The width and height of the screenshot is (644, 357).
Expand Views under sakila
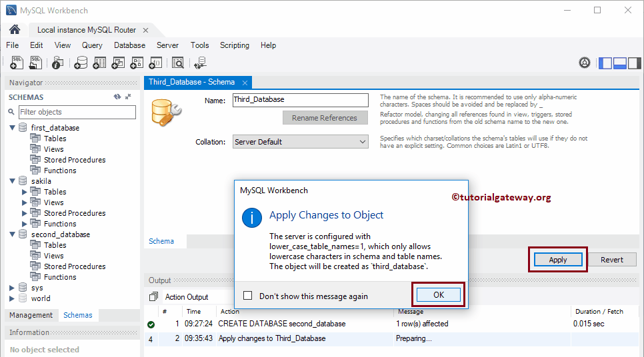[x=24, y=202]
